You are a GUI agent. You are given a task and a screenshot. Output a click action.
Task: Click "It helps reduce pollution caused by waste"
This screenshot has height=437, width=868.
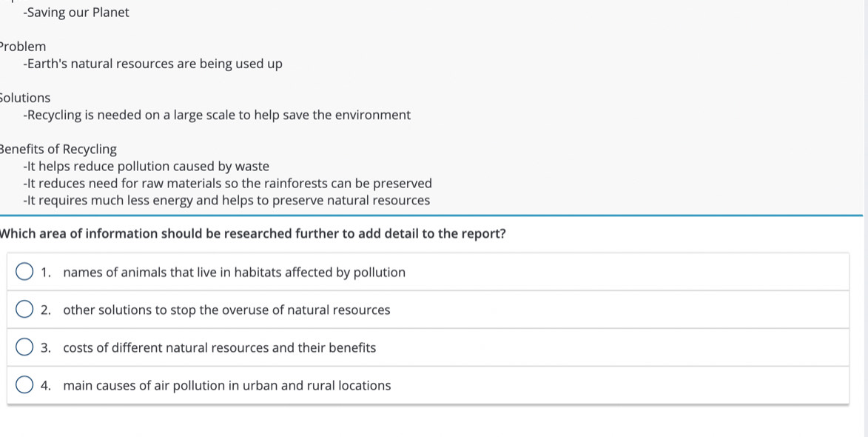click(147, 167)
